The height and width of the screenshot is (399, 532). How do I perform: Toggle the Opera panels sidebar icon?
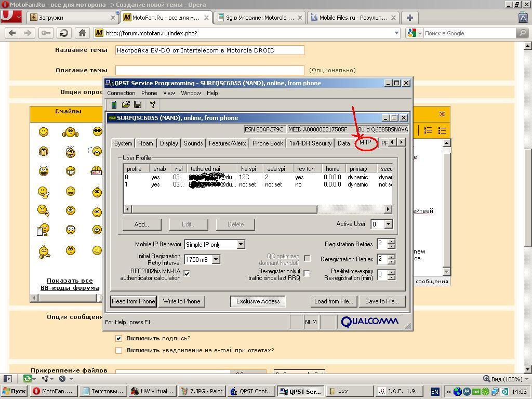7,379
